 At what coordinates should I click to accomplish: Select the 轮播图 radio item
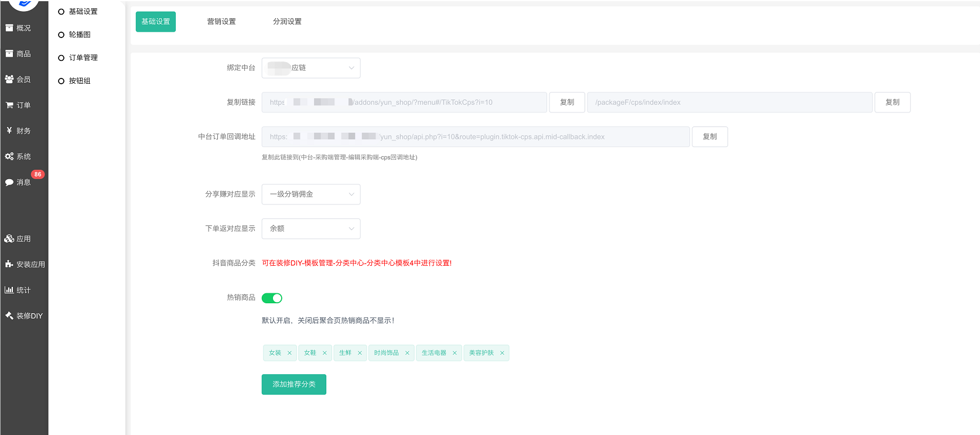(61, 35)
